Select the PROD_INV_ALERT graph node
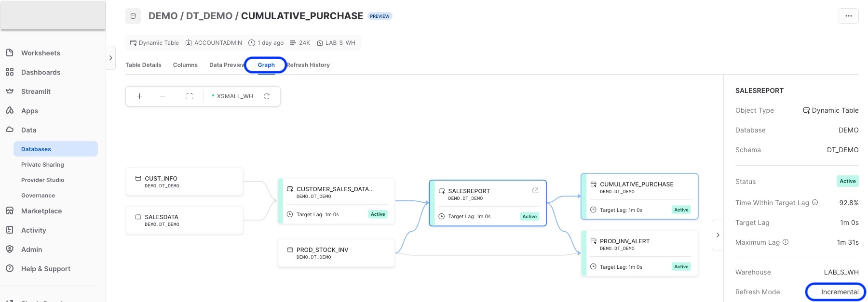This screenshot has height=302, width=868. (639, 253)
